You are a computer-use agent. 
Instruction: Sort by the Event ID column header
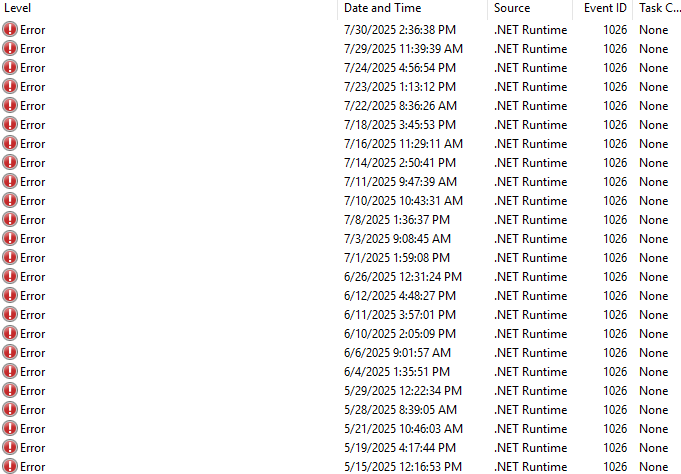pyautogui.click(x=605, y=8)
